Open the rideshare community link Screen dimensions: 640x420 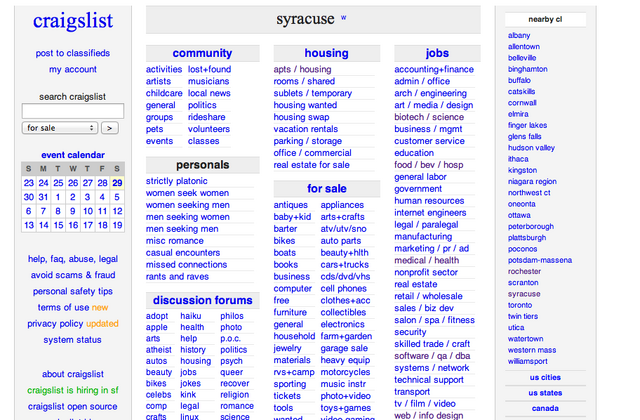pos(207,117)
